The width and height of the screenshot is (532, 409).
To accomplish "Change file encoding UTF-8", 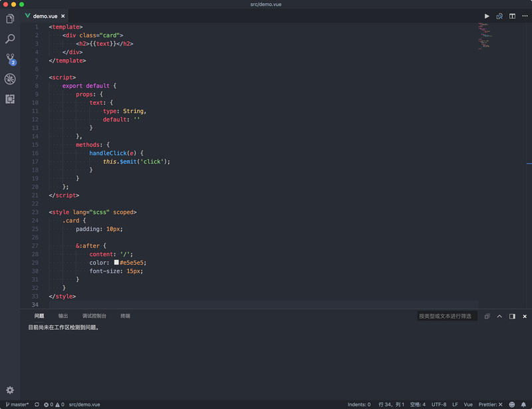I will [439, 404].
